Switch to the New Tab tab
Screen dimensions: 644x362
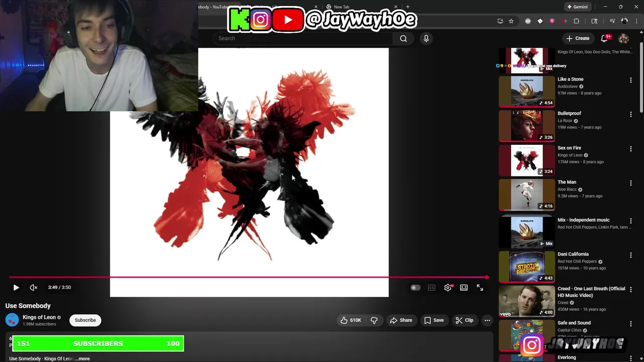click(341, 7)
